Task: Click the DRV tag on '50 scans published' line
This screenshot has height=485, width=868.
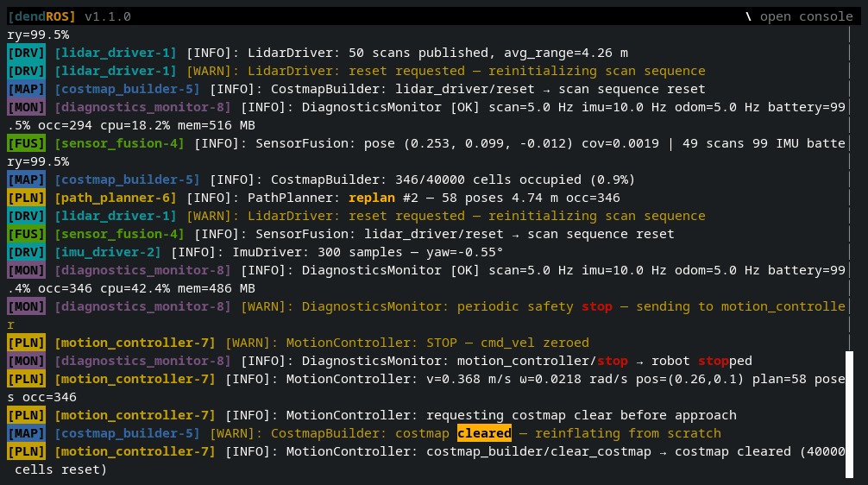Action: 26,53
